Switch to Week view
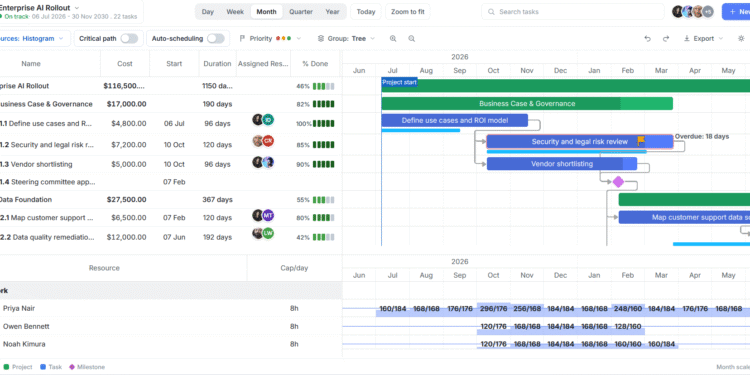The width and height of the screenshot is (750, 375). (235, 12)
